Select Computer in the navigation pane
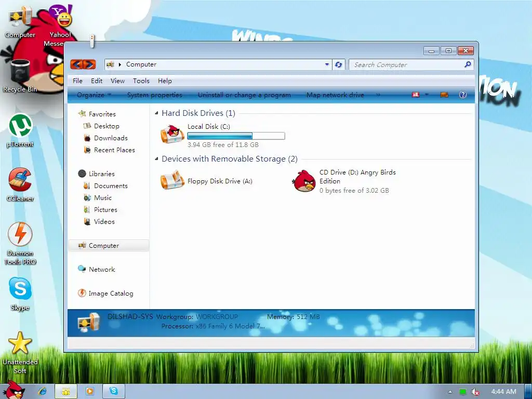 coord(109,246)
